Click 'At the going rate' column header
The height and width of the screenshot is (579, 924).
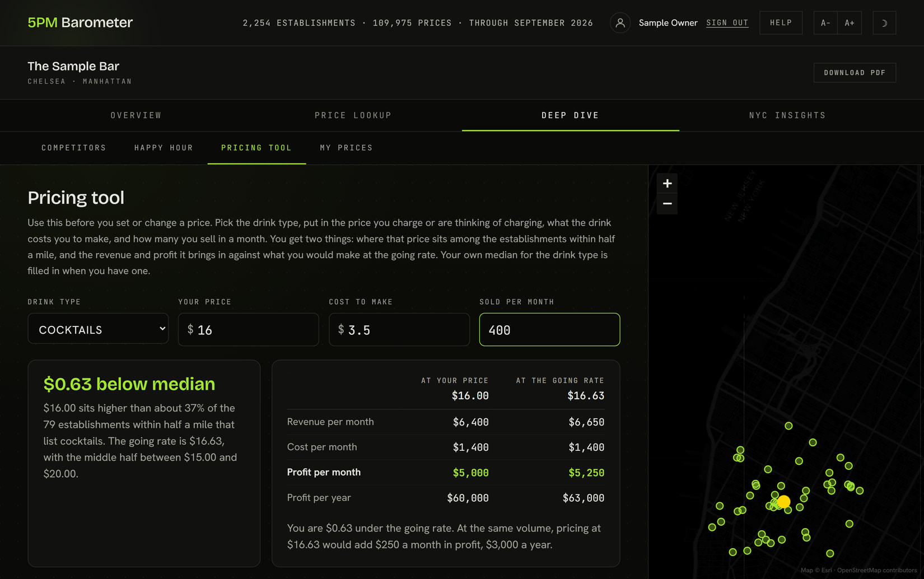(560, 380)
